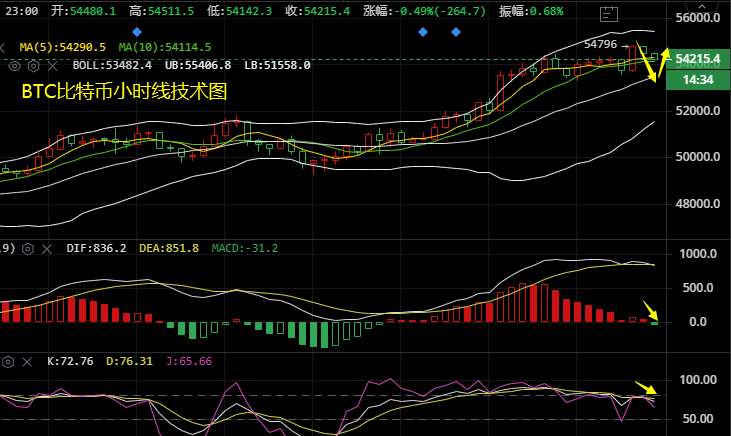Click the J:65.66 value label
The width and height of the screenshot is (731, 436).
coord(189,361)
